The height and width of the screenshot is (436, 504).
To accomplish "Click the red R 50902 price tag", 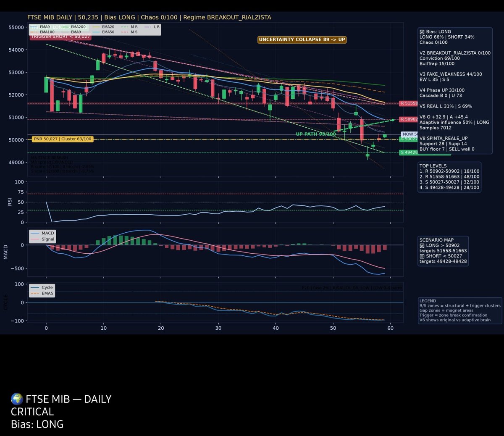I will click(x=409, y=119).
